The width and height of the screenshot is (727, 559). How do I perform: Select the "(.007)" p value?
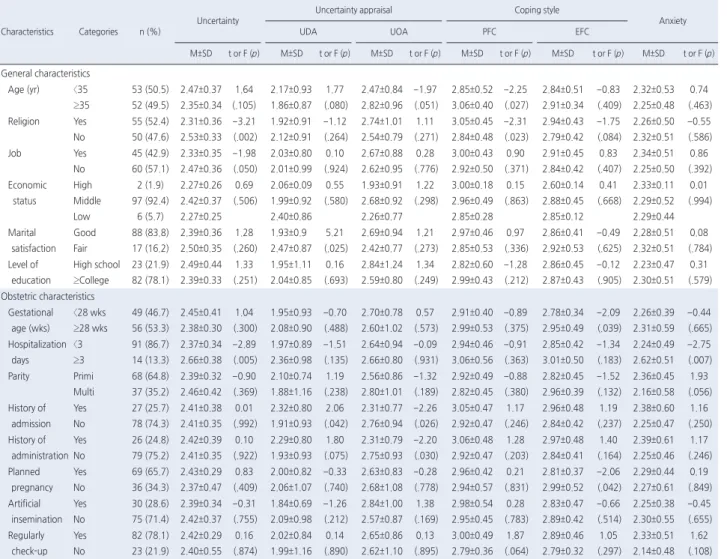(699, 360)
